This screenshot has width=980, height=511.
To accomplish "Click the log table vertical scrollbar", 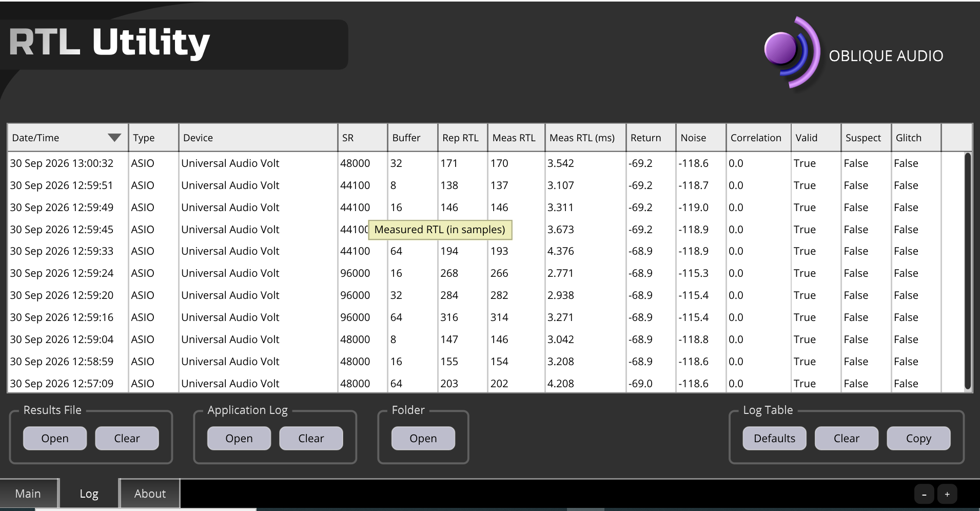I will coord(968,271).
